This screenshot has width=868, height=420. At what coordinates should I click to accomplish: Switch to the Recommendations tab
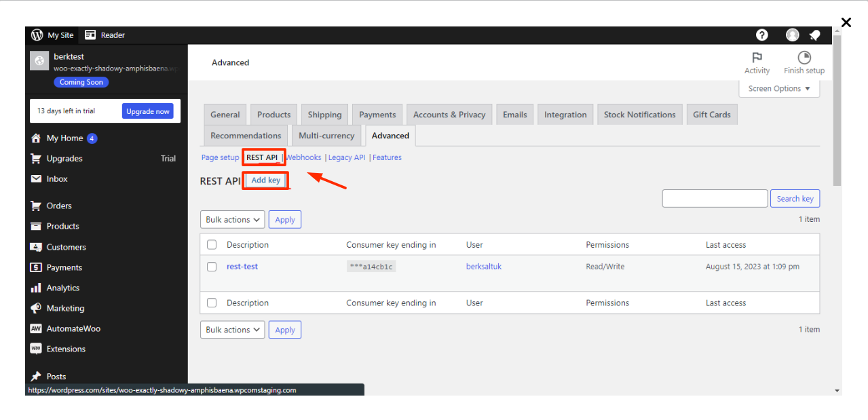click(246, 136)
